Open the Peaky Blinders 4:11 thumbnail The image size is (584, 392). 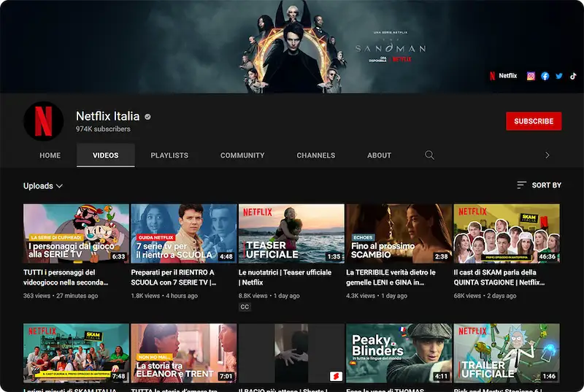[x=399, y=353]
